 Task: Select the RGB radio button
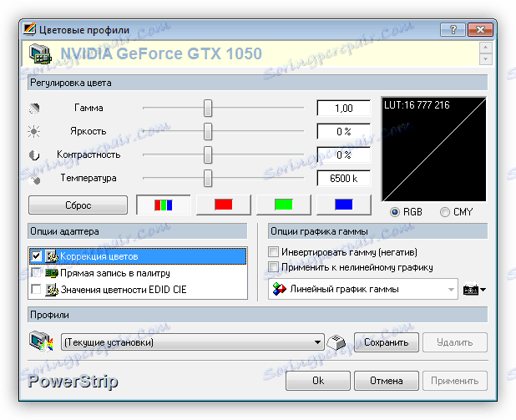(395, 212)
